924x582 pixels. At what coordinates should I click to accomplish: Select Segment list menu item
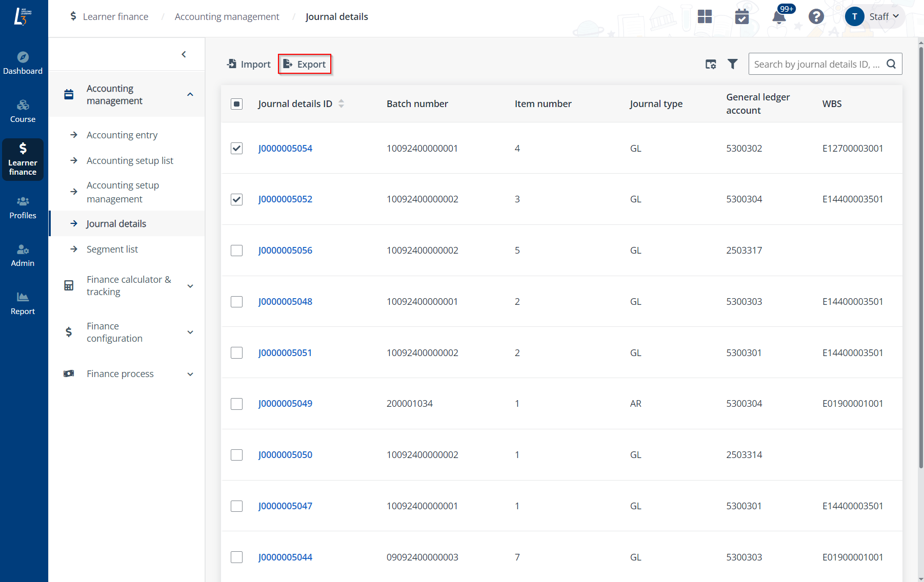112,250
